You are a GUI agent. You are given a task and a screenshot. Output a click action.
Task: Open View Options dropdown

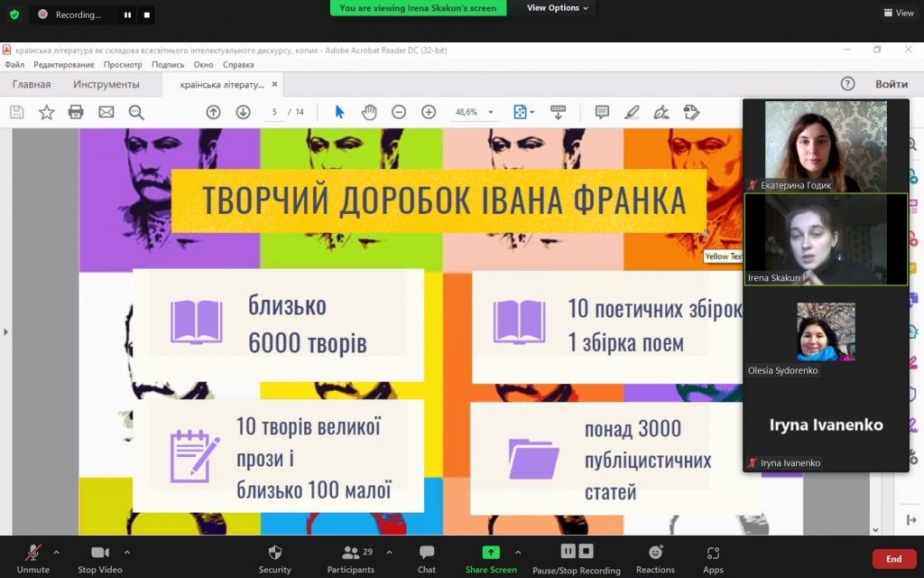[x=557, y=7]
